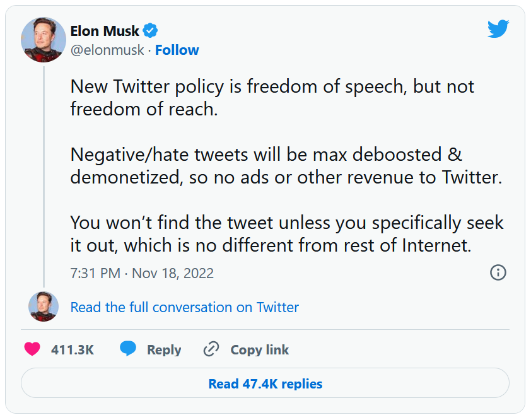Image resolution: width=531 pixels, height=420 pixels.
Task: Click the @elonmusk handle
Action: [x=107, y=50]
